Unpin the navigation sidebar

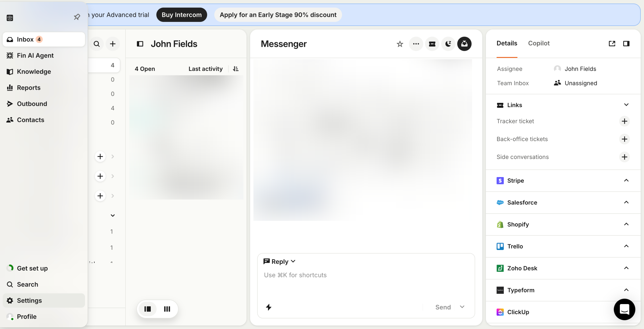tap(77, 17)
